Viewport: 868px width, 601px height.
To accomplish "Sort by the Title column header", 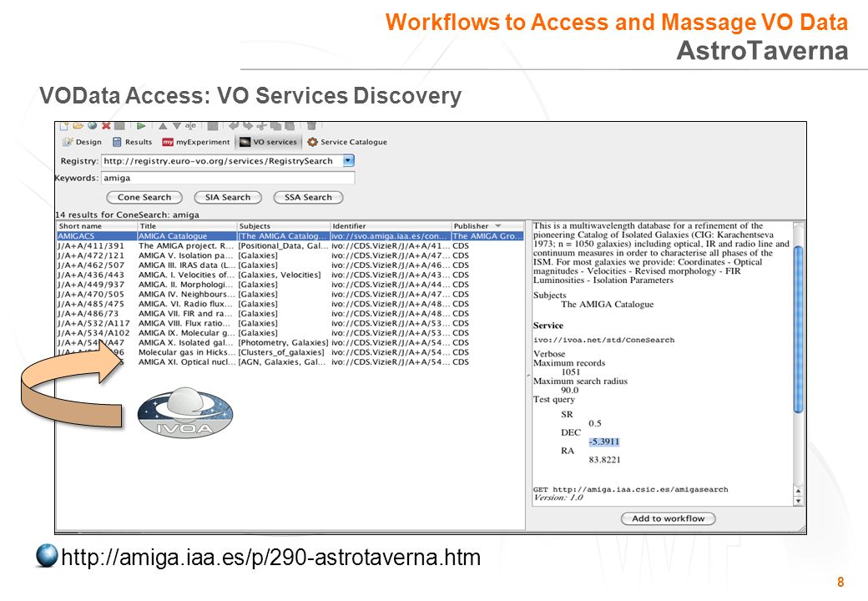I will [187, 225].
